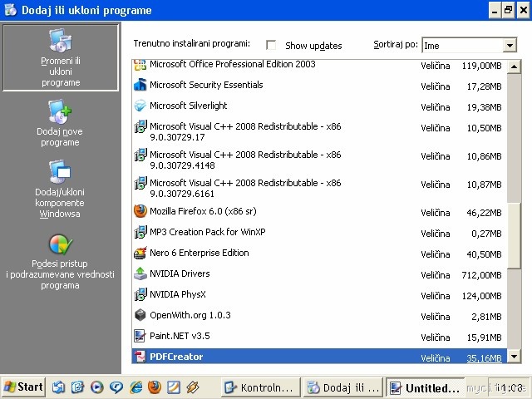Click the scrollbar down arrow in program list
Viewport: 532px width, 399px height.
[514, 357]
